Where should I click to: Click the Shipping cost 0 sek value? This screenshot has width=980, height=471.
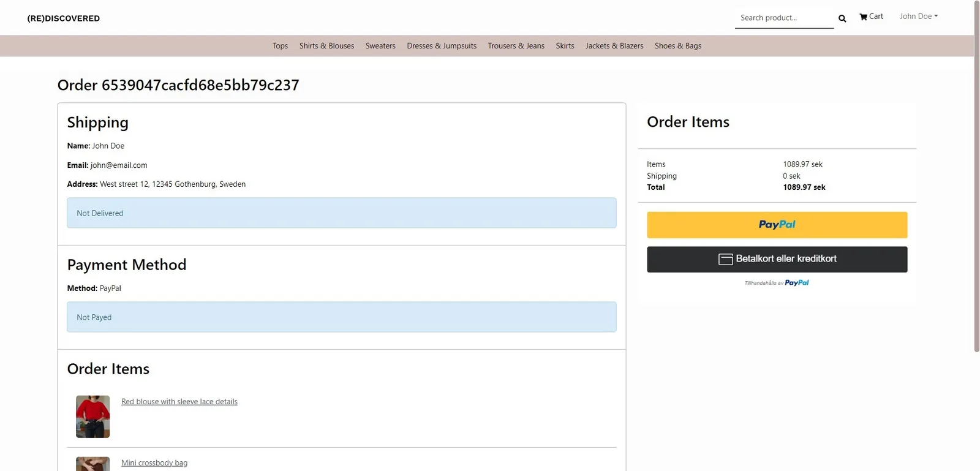(791, 176)
